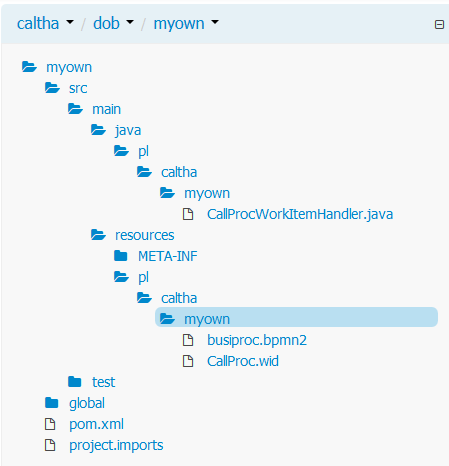Click the file icon beside busiproc.bpmn2
Viewport: 449px width, 466px height.
coord(188,340)
